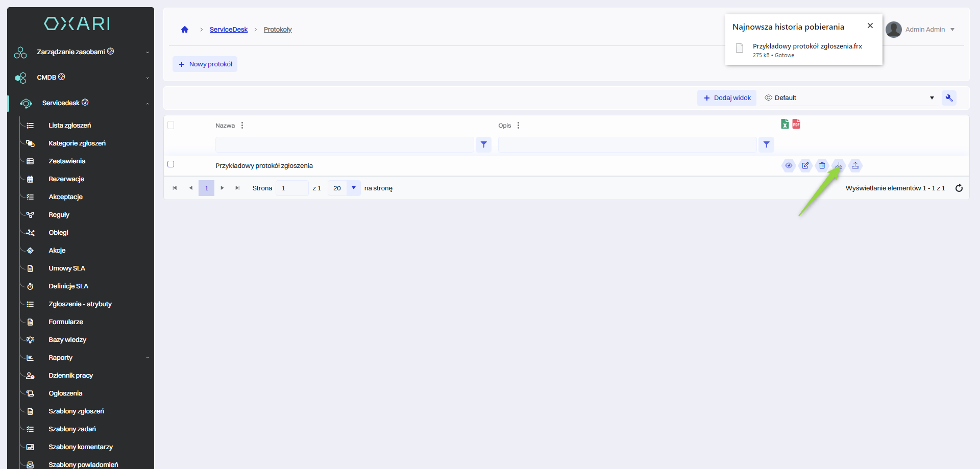Refresh the table with the reload icon
The image size is (980, 469).
(x=959, y=188)
